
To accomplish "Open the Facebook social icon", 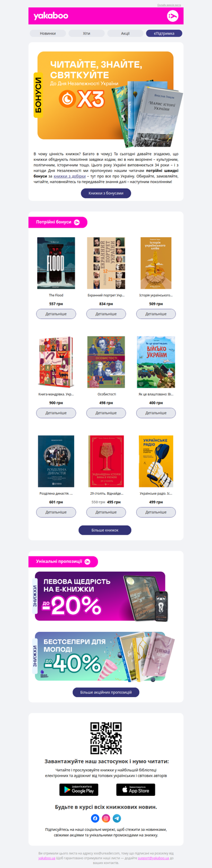I will pyautogui.click(x=95, y=818).
